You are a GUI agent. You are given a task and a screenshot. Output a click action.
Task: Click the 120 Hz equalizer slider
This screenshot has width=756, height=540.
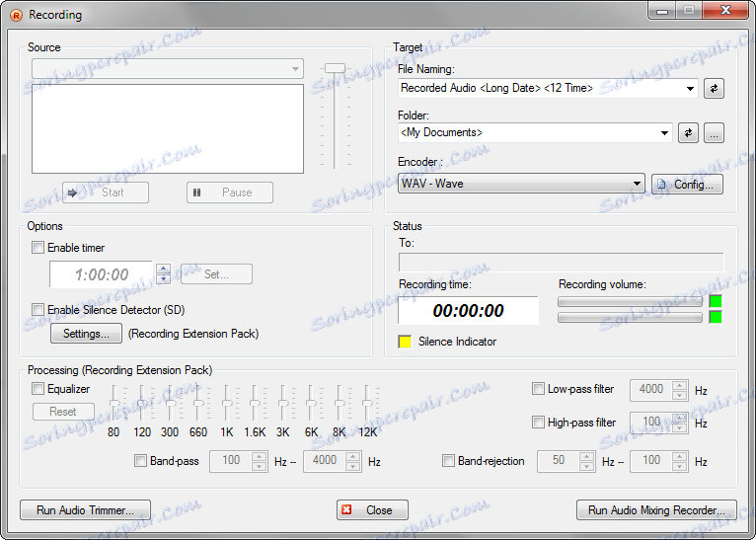[x=142, y=404]
